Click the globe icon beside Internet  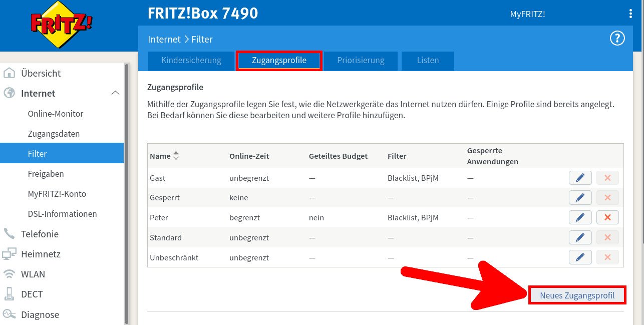tap(9, 93)
